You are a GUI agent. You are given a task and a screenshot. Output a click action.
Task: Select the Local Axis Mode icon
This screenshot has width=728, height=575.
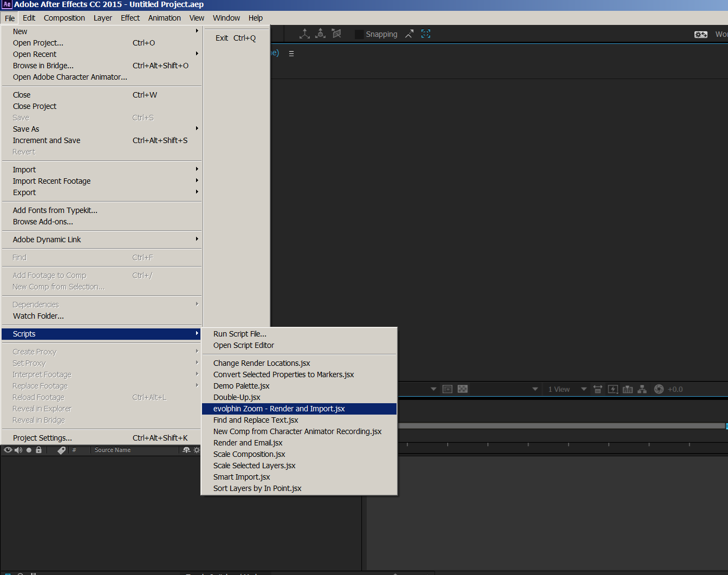point(305,34)
